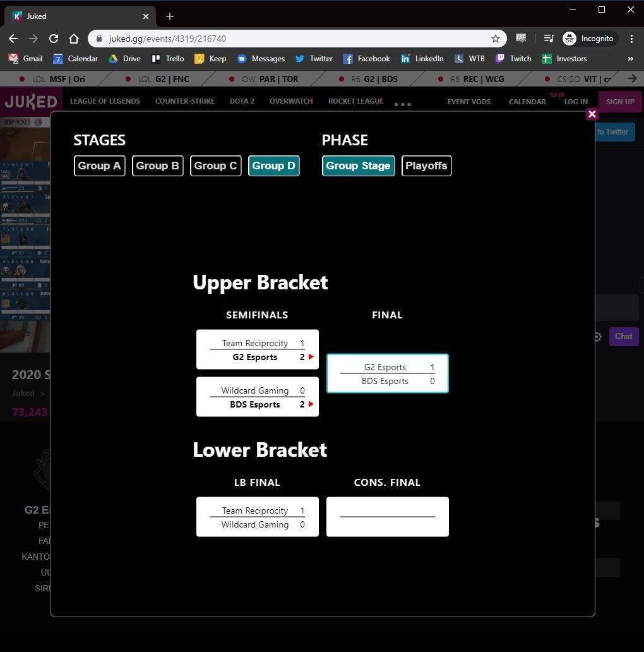Open the Rocket League nav item
Viewport: 644px width, 652px height.
click(x=355, y=101)
